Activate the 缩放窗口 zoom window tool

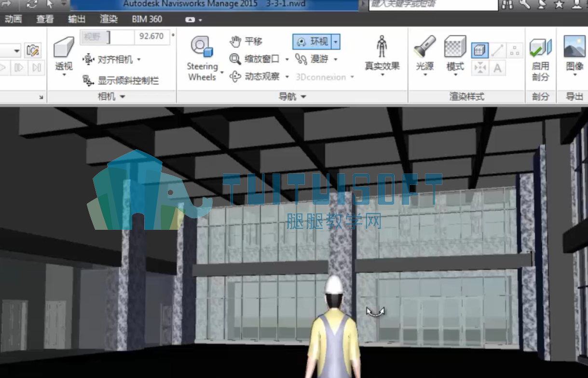(x=255, y=59)
